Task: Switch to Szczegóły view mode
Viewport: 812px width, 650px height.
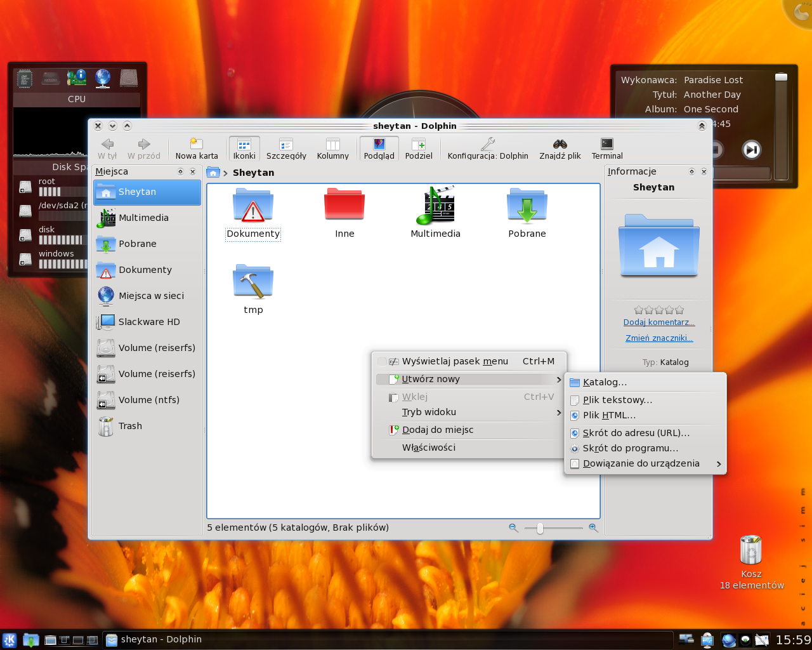Action: click(x=286, y=149)
